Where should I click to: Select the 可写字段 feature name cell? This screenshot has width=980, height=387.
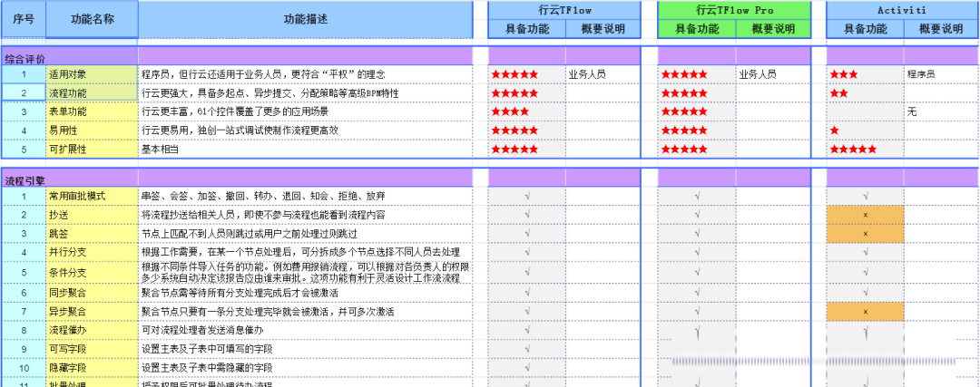coord(92,348)
